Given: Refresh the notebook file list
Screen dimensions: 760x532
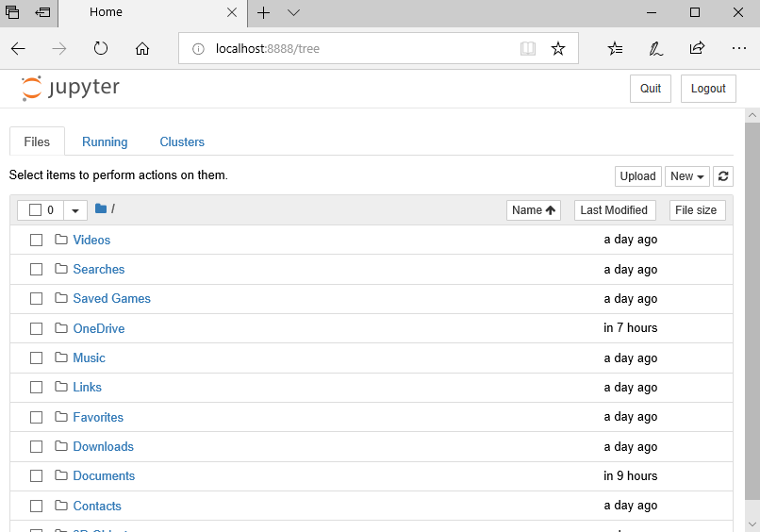Looking at the screenshot, I should tap(723, 176).
